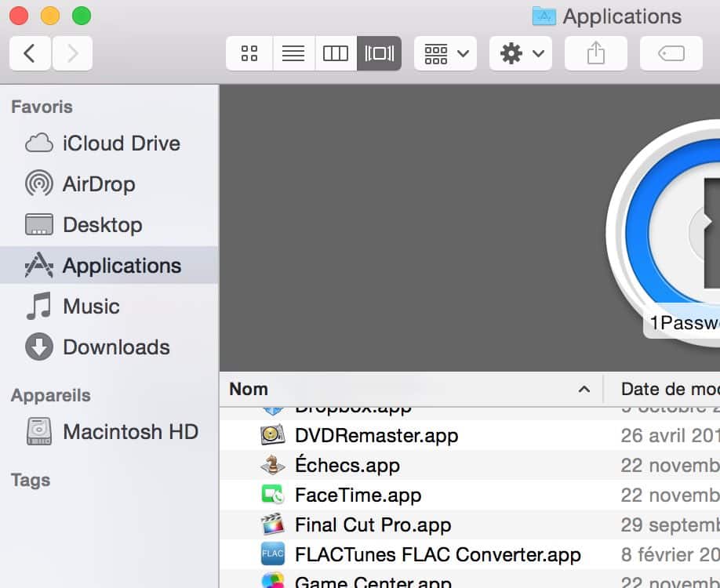Open Downloads folder in sidebar
This screenshot has width=720, height=588.
coord(109,347)
